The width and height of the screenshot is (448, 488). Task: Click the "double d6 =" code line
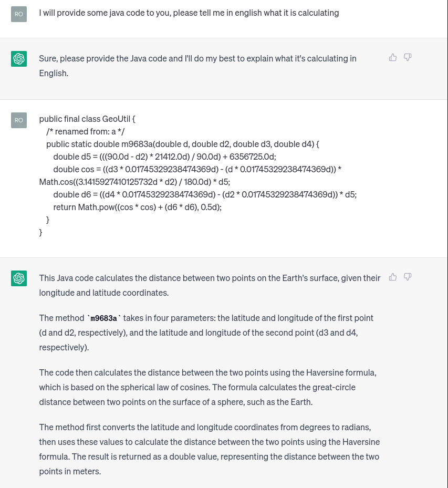[205, 194]
